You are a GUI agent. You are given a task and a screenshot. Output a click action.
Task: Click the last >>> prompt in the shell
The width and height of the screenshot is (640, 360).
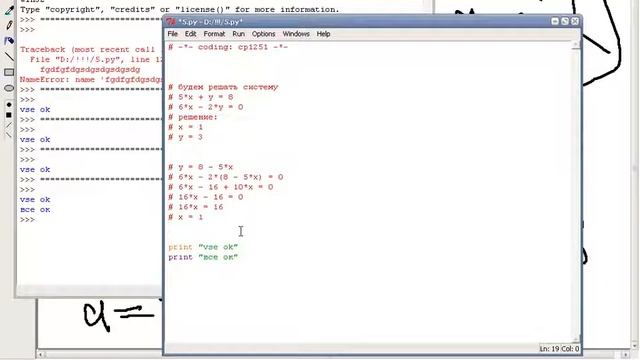[27, 220]
